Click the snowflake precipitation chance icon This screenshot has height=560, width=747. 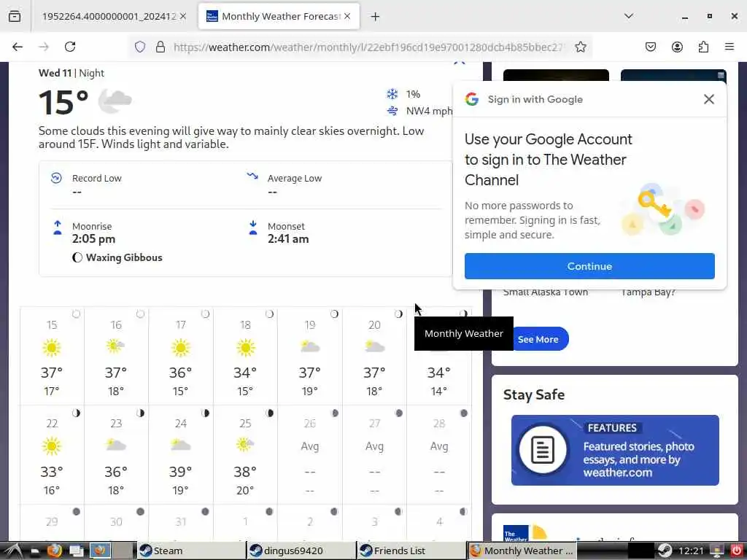(x=392, y=94)
